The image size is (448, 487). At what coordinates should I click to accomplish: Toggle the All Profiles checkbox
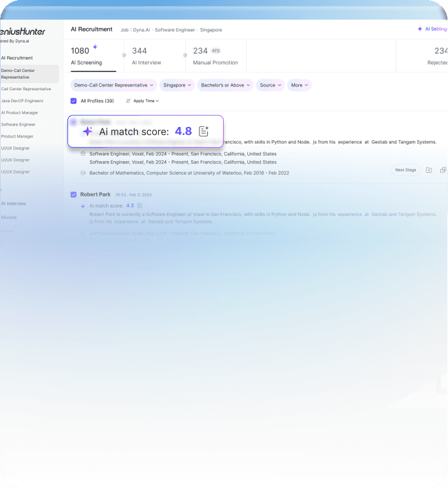point(74,101)
